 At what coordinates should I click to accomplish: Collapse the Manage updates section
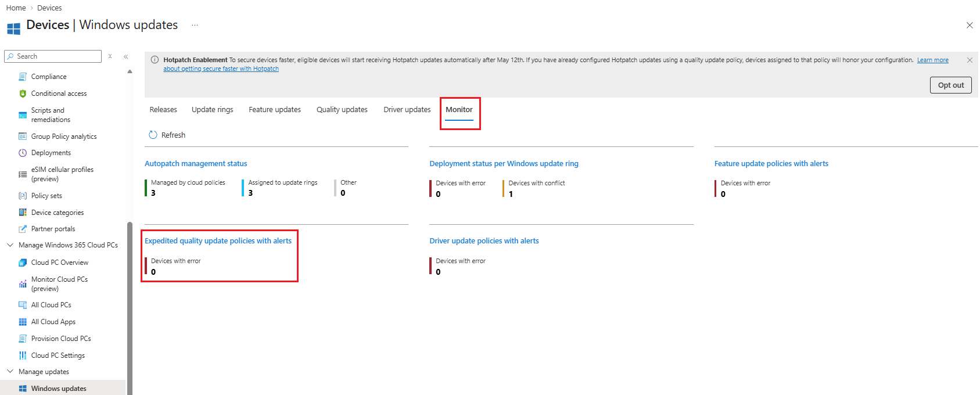click(10, 372)
